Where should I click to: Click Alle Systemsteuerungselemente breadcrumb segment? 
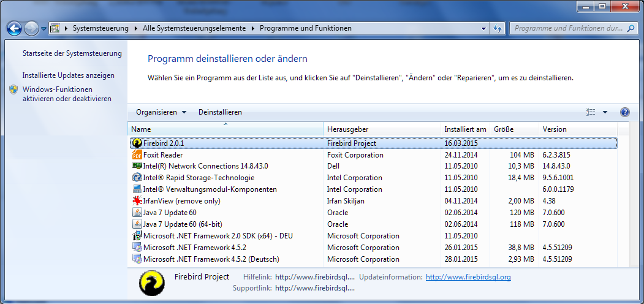coord(194,28)
